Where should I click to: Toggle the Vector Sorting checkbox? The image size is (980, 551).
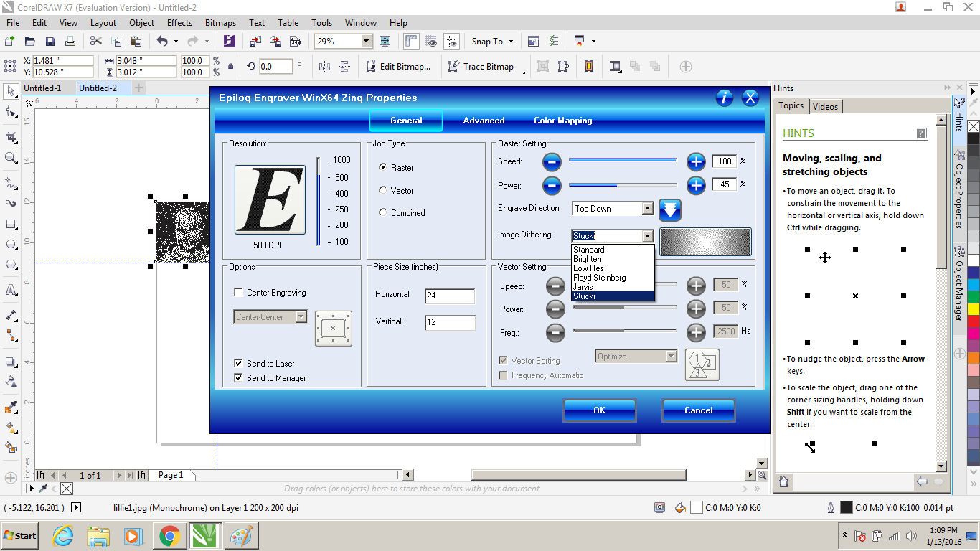pos(503,361)
